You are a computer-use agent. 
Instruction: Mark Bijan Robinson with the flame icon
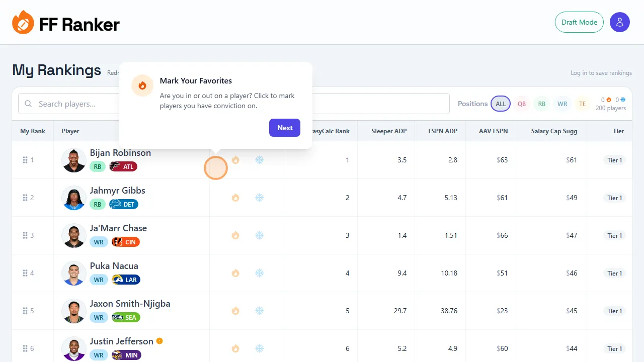coord(235,160)
